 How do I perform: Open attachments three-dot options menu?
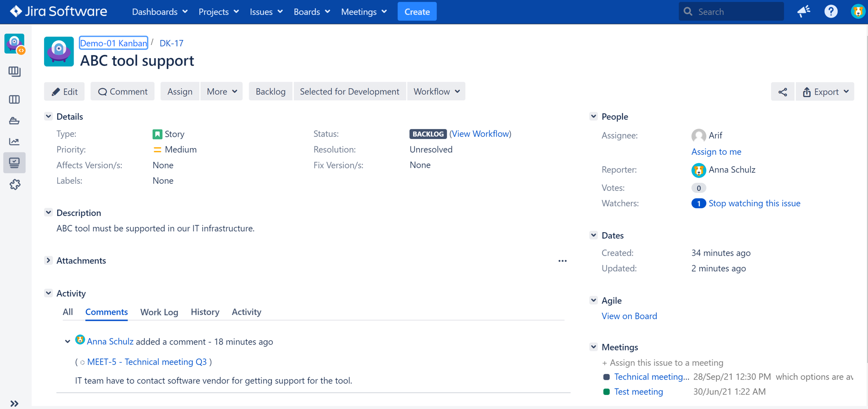(x=562, y=261)
